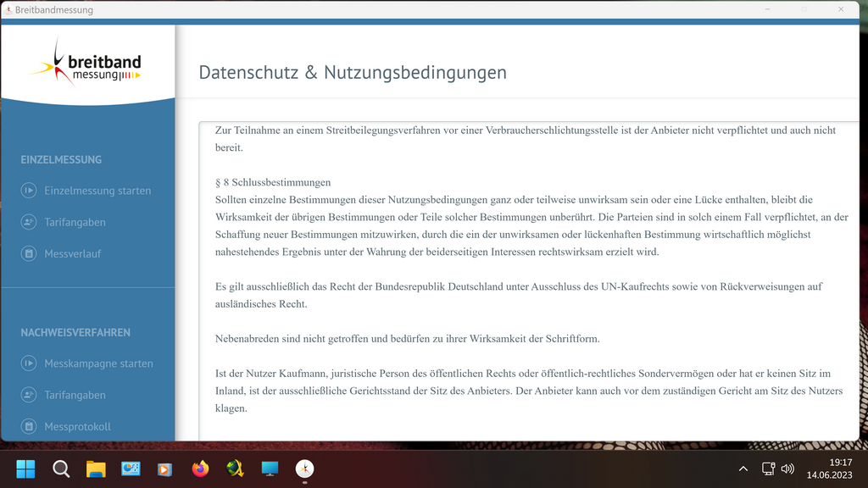Click the person icon beside Tarifangaben under Einzelmessung
This screenshot has height=488, width=868.
(29, 222)
